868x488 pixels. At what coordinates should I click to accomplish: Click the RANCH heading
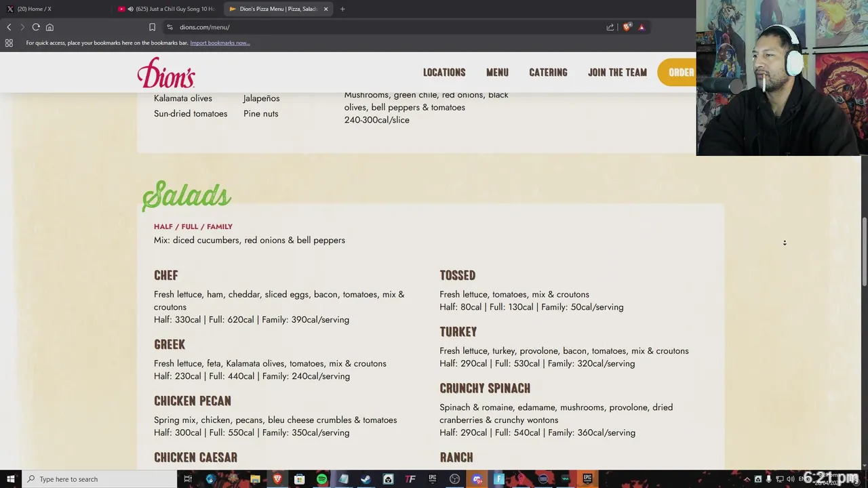click(456, 457)
